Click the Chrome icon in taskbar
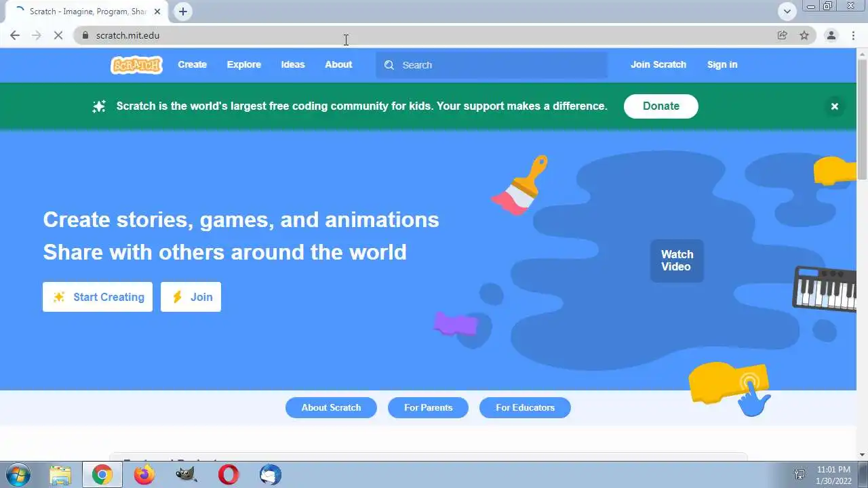 coord(102,474)
